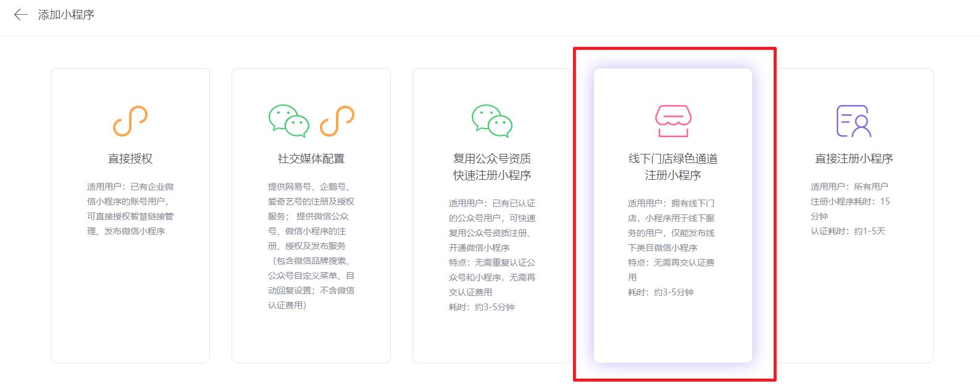This screenshot has width=980, height=388.
Task: Choose the 线下门店绿色通道 注册小程序 title
Action: pyautogui.click(x=673, y=167)
